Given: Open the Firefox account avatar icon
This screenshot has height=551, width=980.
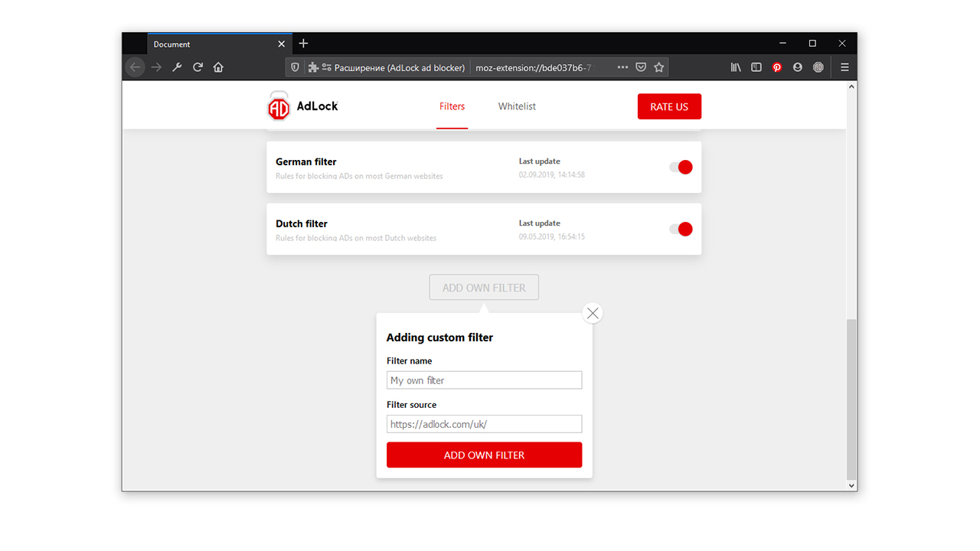Looking at the screenshot, I should point(798,67).
